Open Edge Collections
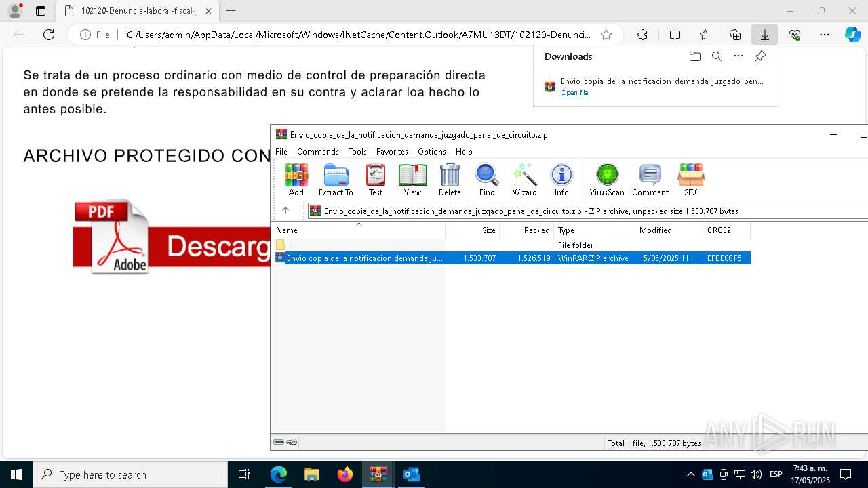 coord(735,35)
